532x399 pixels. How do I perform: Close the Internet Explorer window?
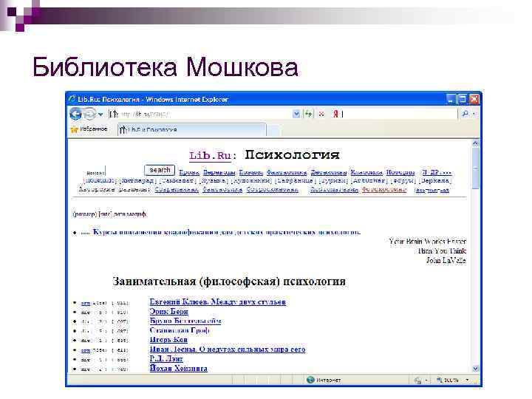point(474,99)
